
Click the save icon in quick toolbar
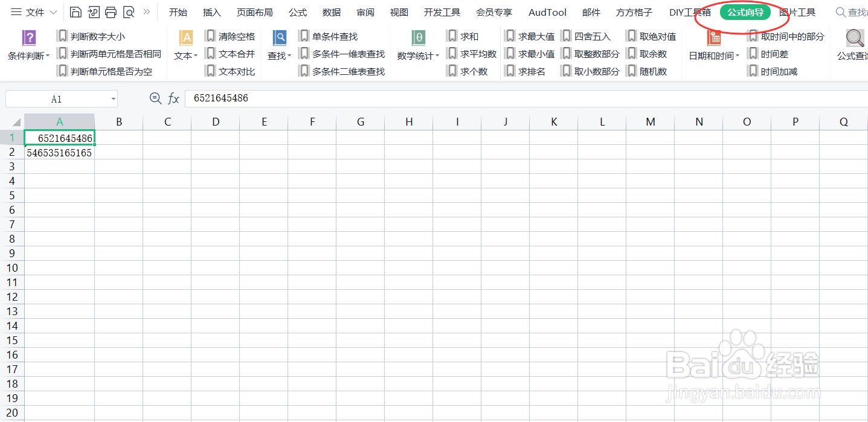(76, 12)
